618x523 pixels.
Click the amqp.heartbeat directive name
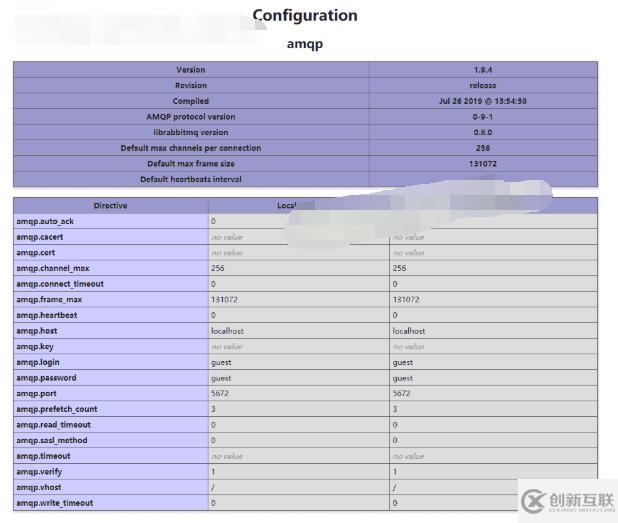47,315
